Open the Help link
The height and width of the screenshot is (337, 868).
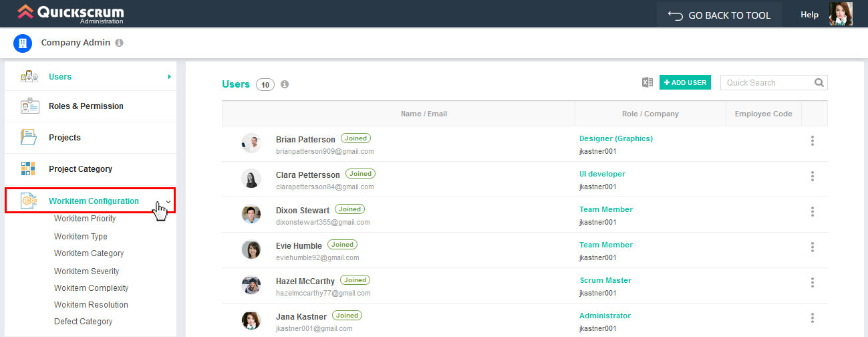(x=809, y=15)
